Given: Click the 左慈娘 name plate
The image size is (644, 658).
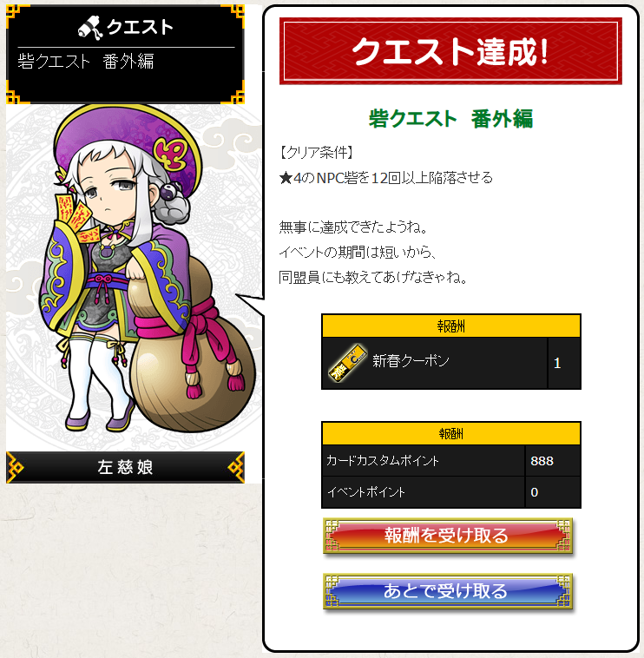Looking at the screenshot, I should 125,467.
